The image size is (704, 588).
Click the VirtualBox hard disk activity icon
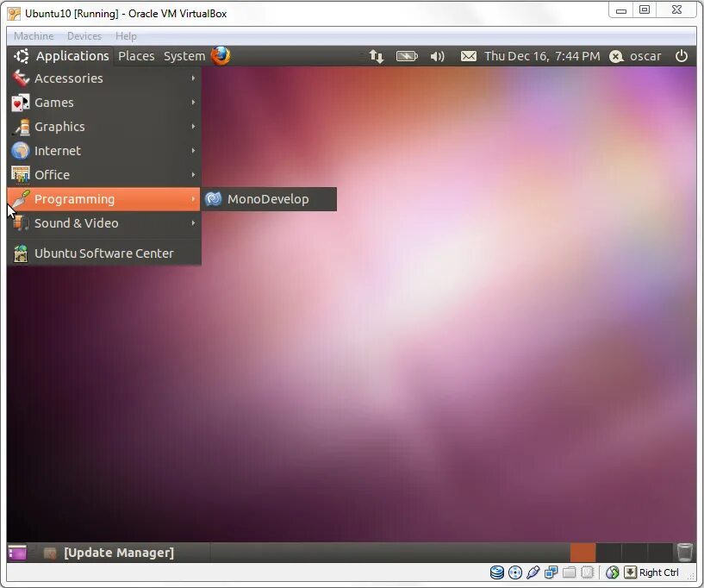tap(496, 572)
